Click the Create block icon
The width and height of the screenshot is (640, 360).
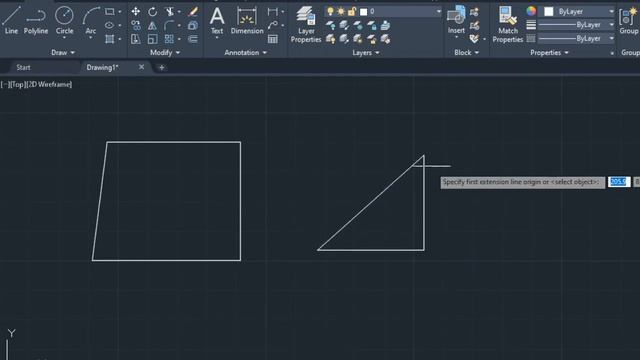point(474,12)
